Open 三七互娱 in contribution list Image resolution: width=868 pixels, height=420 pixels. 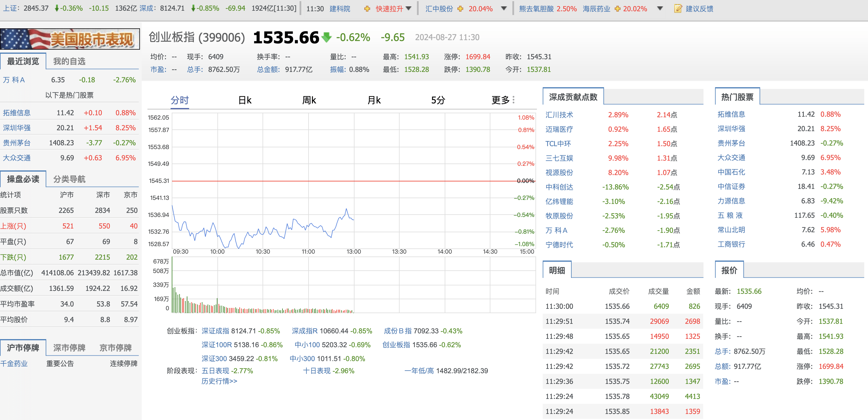[x=559, y=158]
